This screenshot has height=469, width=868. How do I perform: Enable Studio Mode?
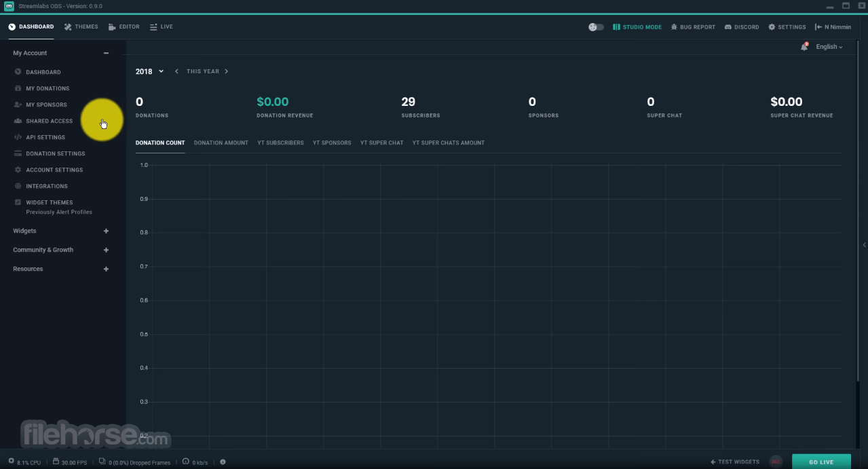(637, 27)
